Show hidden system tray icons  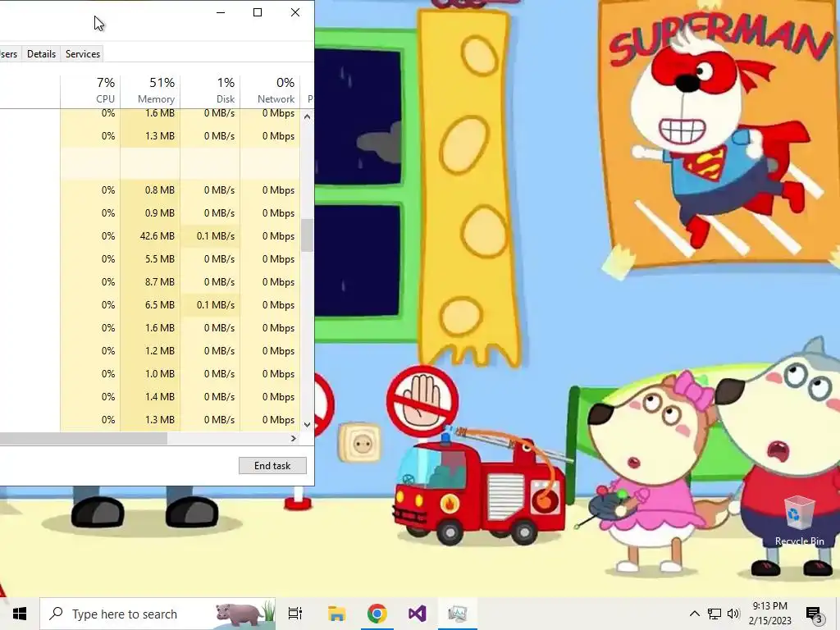(x=694, y=614)
